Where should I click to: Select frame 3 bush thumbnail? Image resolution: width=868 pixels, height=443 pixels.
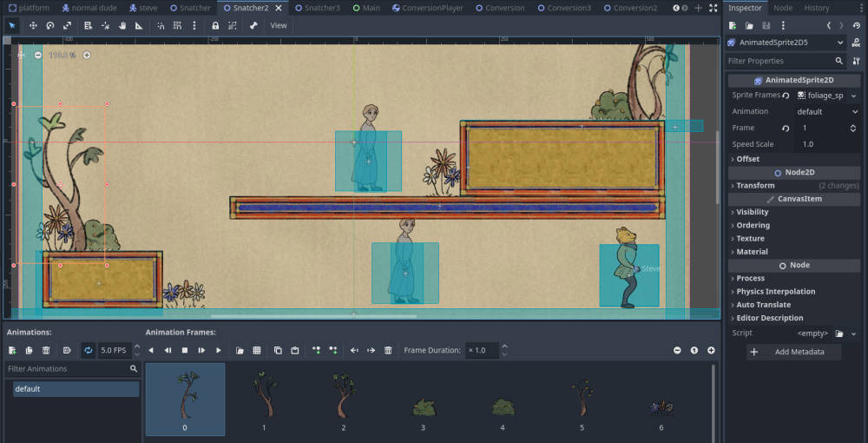click(424, 406)
